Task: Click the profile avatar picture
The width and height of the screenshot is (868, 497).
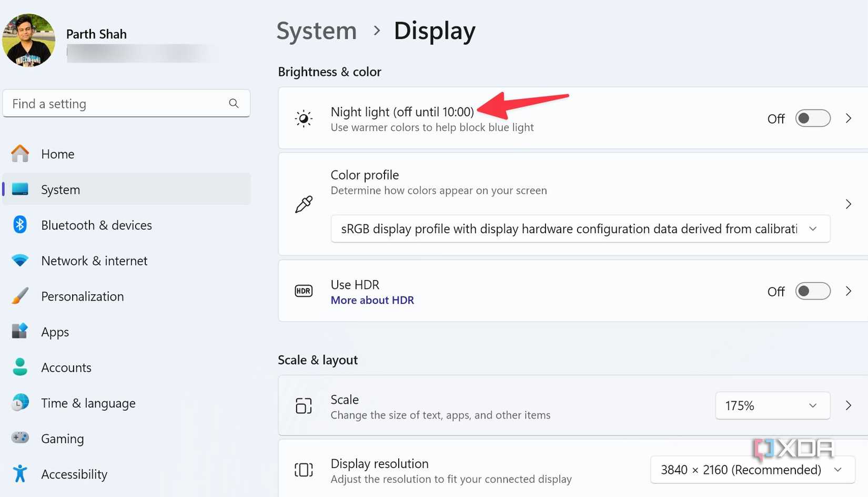Action: click(x=29, y=40)
